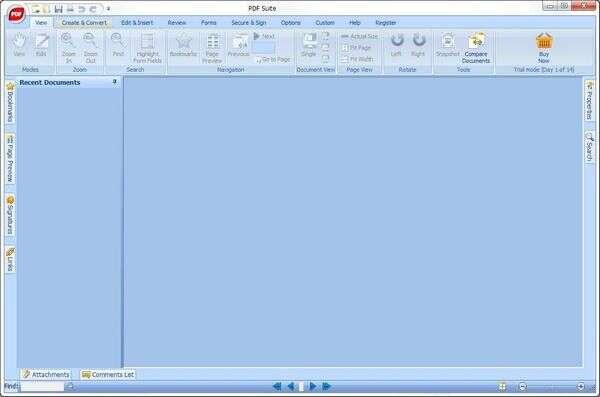Click the Zoom In magnifier
600x397 pixels.
click(x=68, y=48)
